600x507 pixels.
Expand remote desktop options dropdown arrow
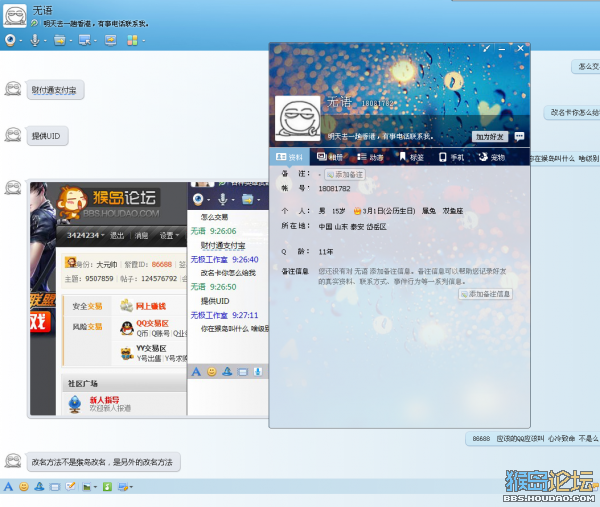click(x=95, y=41)
